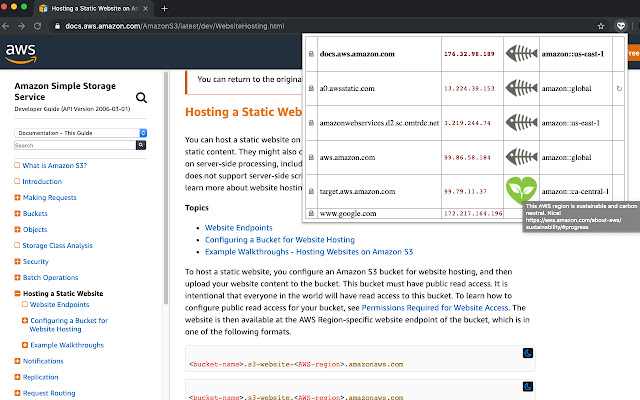The width and height of the screenshot is (640, 400).
Task: Follow the Website Endpoints topic link
Action: tap(238, 228)
